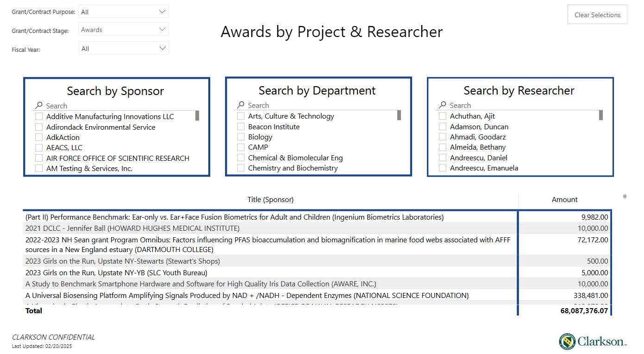Check Ahmadi, Goodarz researcher box
Image resolution: width=644 pixels, height=354 pixels.
click(443, 137)
